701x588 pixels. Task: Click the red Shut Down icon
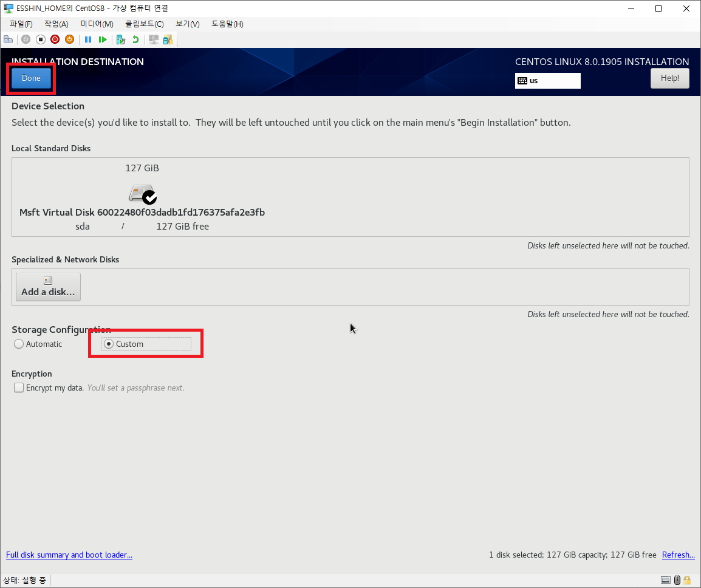coord(55,39)
